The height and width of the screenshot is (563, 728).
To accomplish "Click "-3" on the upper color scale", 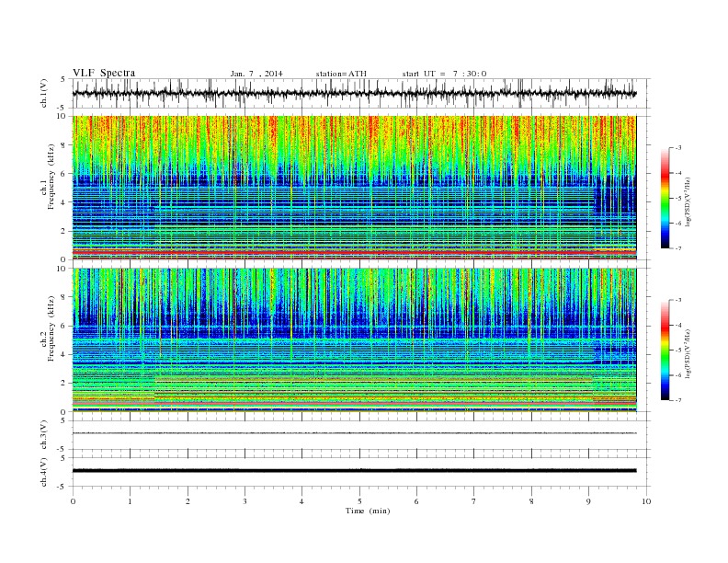I will click(x=678, y=148).
